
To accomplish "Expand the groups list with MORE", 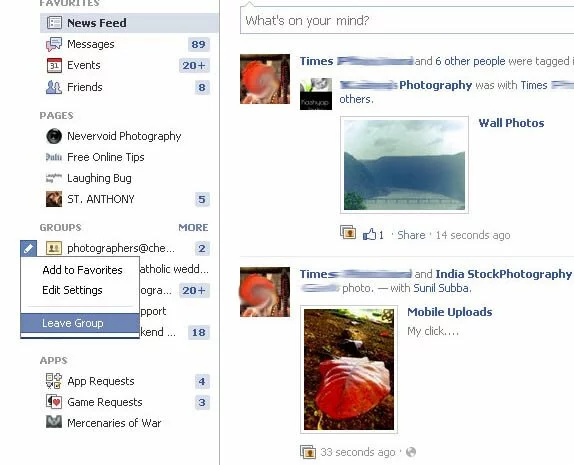I will (x=193, y=227).
